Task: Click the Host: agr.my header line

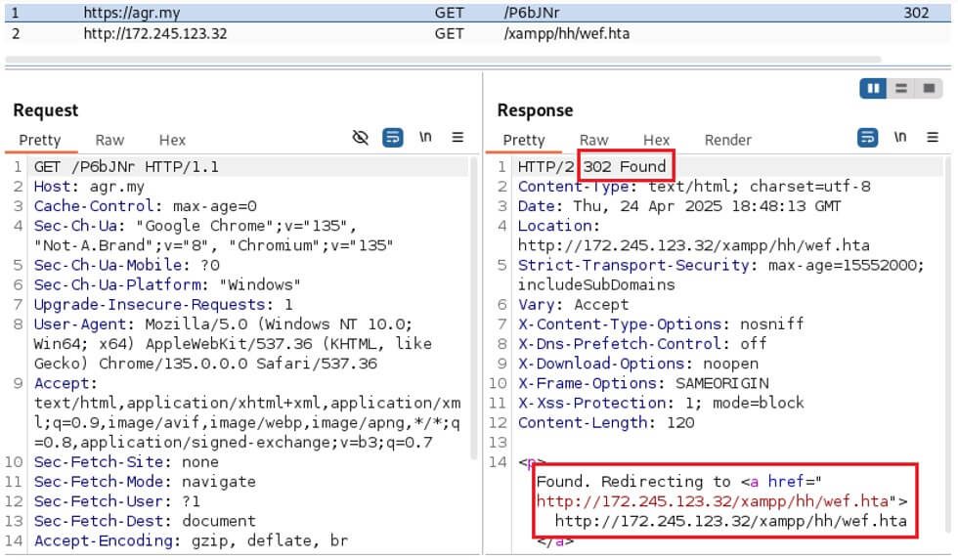Action: pyautogui.click(x=89, y=187)
